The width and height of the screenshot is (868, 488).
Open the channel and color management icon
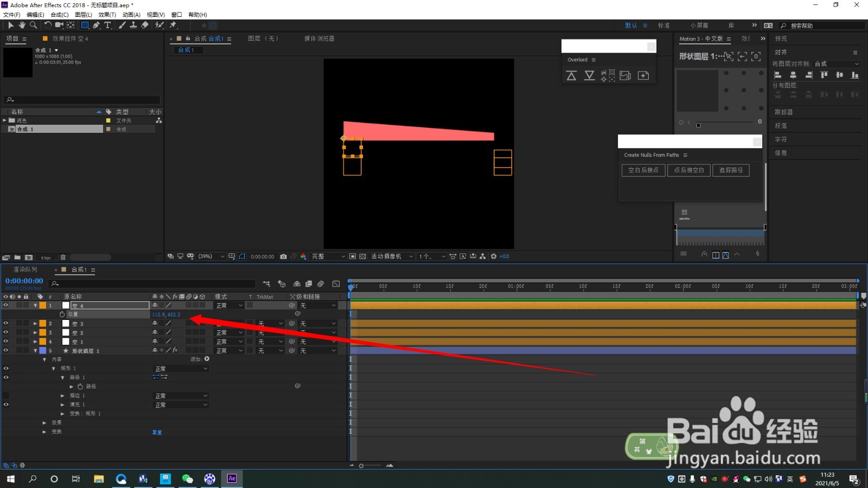tap(303, 256)
